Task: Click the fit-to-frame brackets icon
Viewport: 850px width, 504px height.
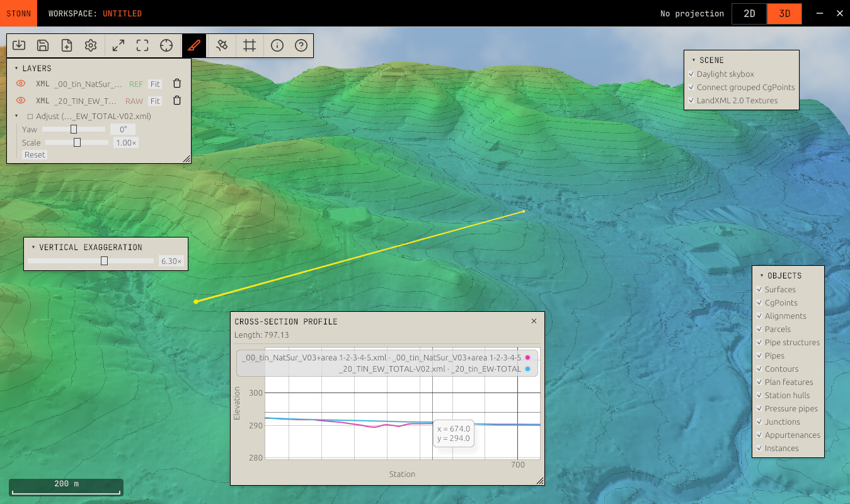Action: [142, 45]
